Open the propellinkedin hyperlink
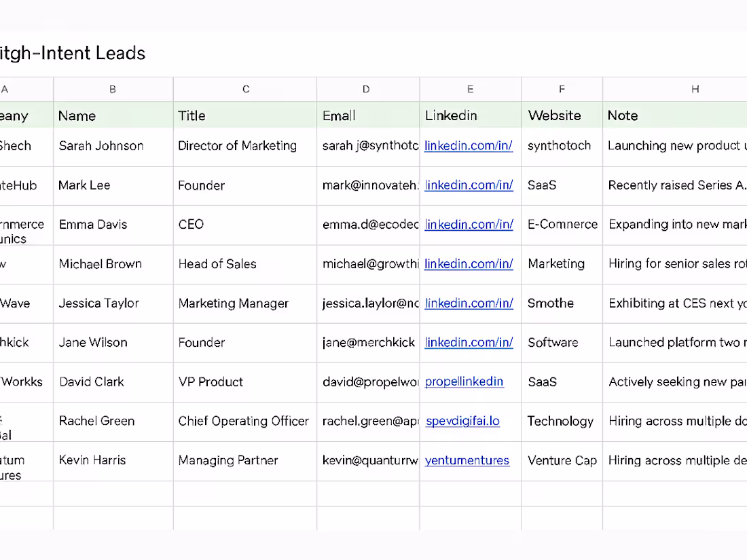The width and height of the screenshot is (747, 560). click(464, 381)
